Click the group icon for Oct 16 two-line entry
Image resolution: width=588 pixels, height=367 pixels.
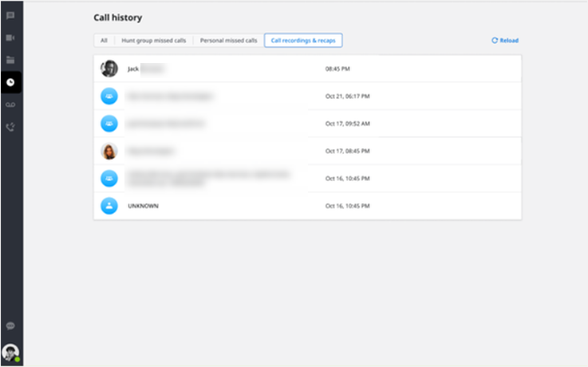pyautogui.click(x=109, y=179)
